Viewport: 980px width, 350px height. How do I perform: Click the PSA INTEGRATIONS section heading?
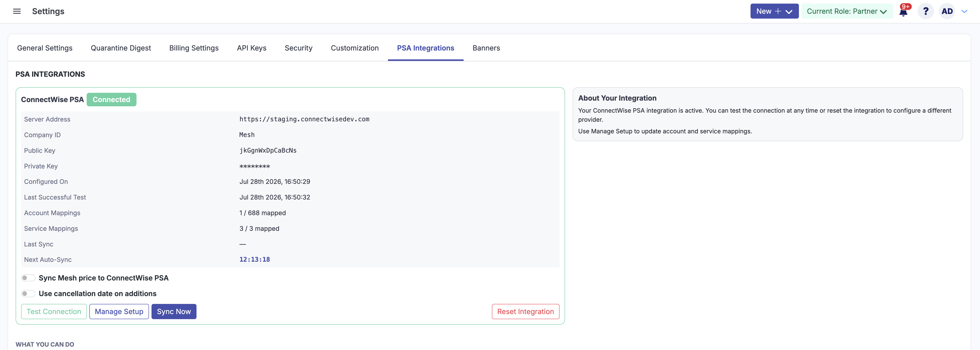tap(50, 74)
